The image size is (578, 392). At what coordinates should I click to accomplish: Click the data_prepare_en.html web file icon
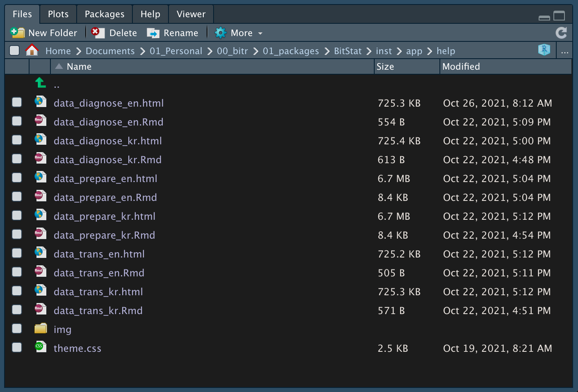40,177
